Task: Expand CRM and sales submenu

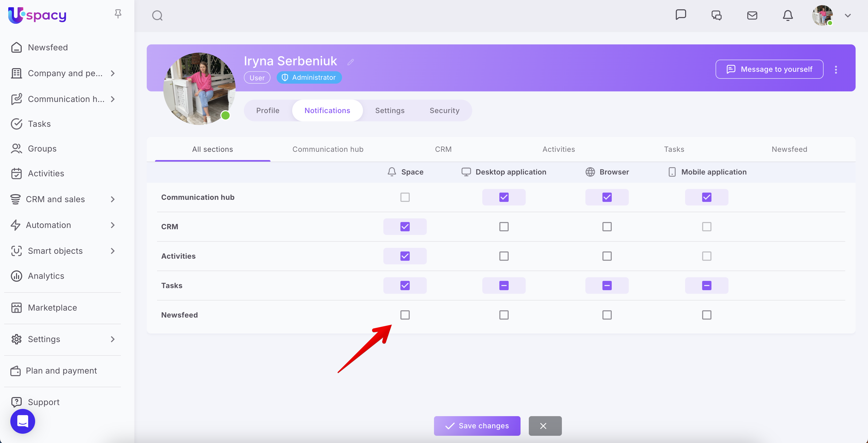Action: coord(113,199)
